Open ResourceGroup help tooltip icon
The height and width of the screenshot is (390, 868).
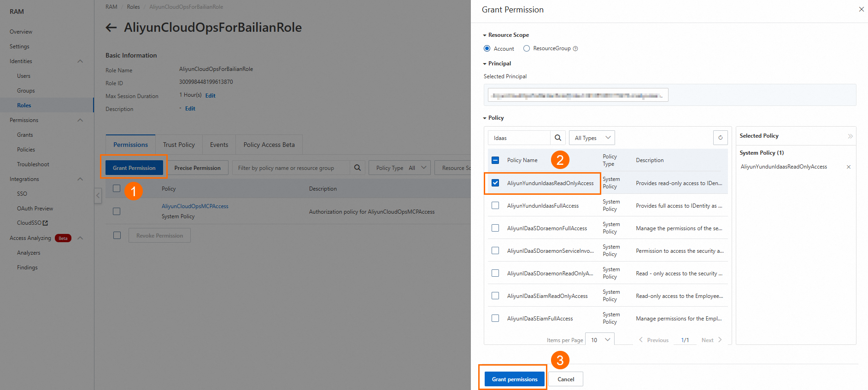click(x=575, y=49)
